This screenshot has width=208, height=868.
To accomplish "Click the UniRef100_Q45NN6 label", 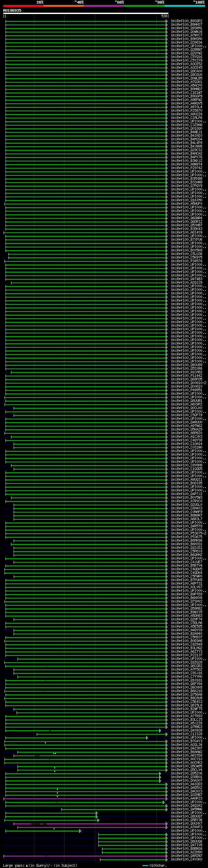I will (x=187, y=809).
